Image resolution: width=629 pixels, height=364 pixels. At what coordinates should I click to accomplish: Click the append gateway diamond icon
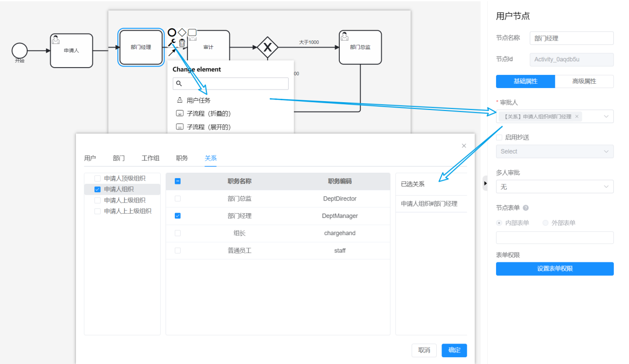pyautogui.click(x=182, y=33)
